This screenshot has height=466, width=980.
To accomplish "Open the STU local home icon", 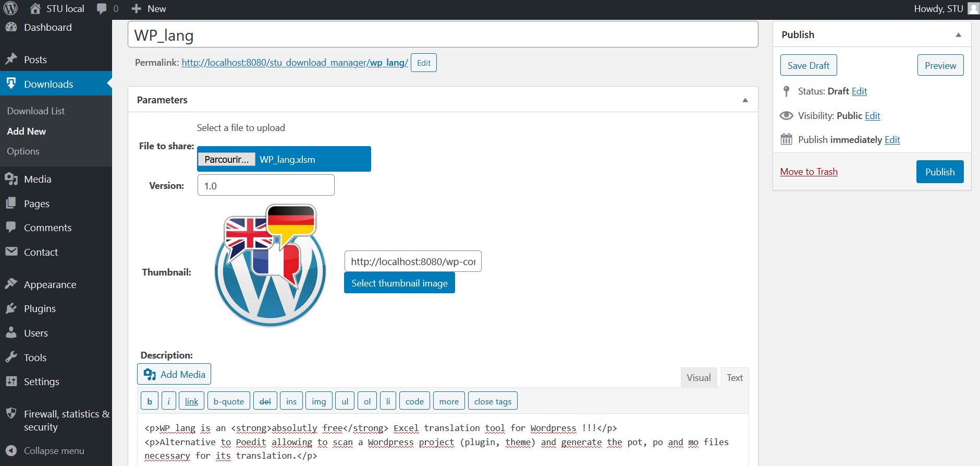I will pyautogui.click(x=35, y=8).
